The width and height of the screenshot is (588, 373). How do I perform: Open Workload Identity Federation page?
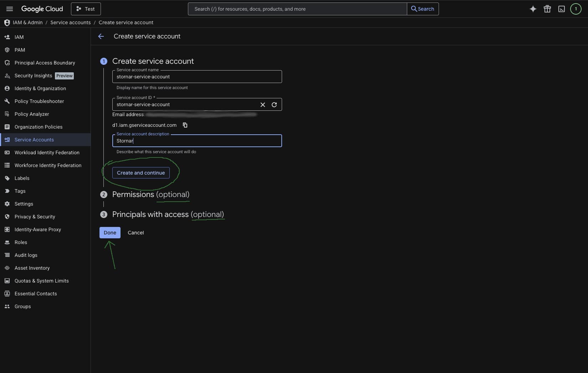tap(45, 152)
